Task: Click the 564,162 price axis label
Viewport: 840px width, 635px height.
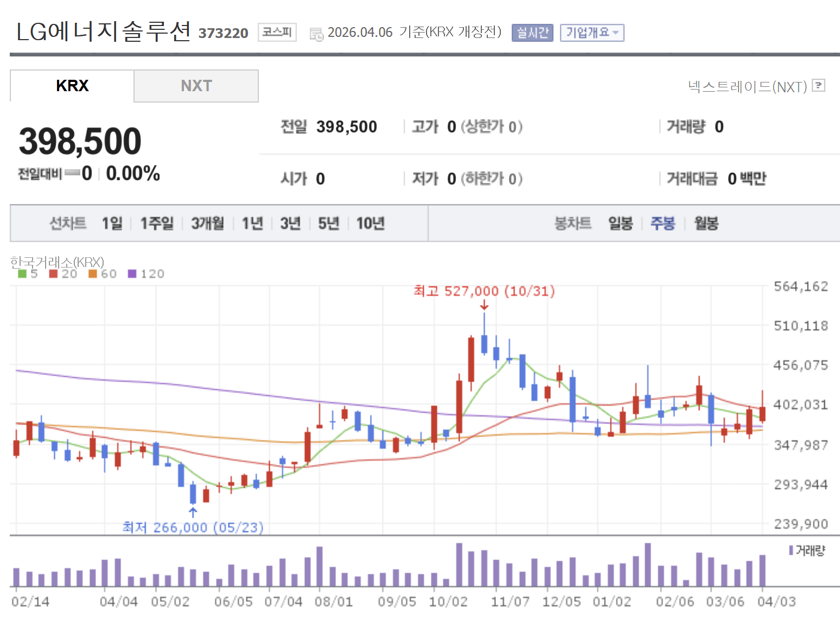Action: click(x=801, y=286)
